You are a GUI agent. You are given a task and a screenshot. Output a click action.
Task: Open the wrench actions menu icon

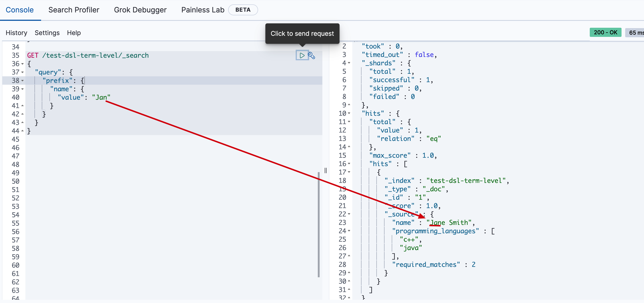(311, 55)
